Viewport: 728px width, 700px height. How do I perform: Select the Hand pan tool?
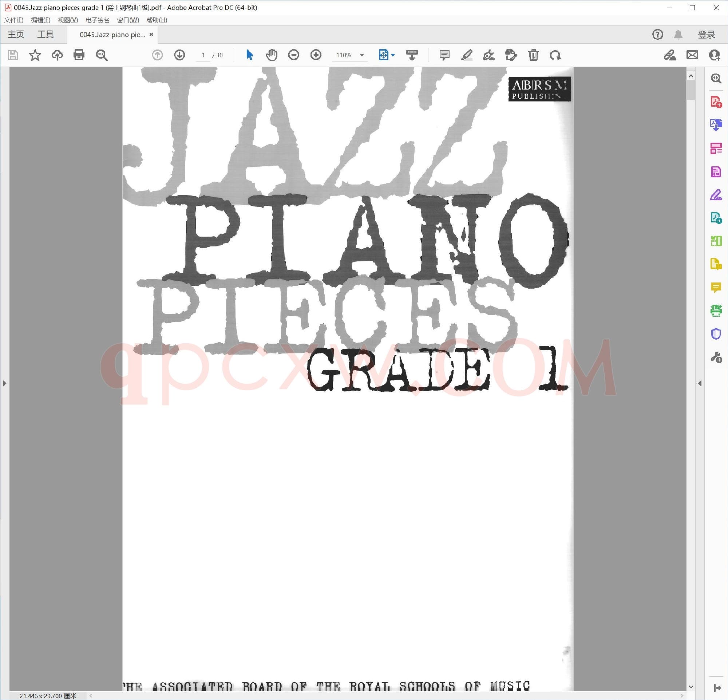(x=272, y=55)
